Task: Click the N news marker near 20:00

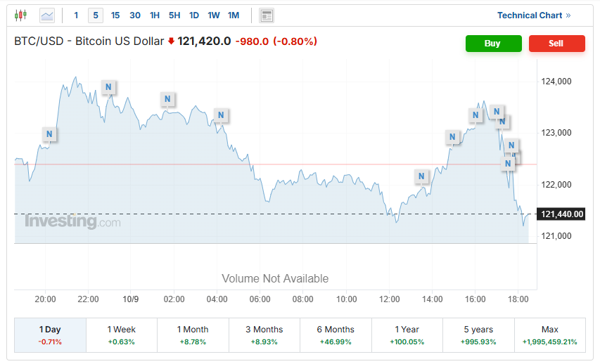Action: click(49, 134)
